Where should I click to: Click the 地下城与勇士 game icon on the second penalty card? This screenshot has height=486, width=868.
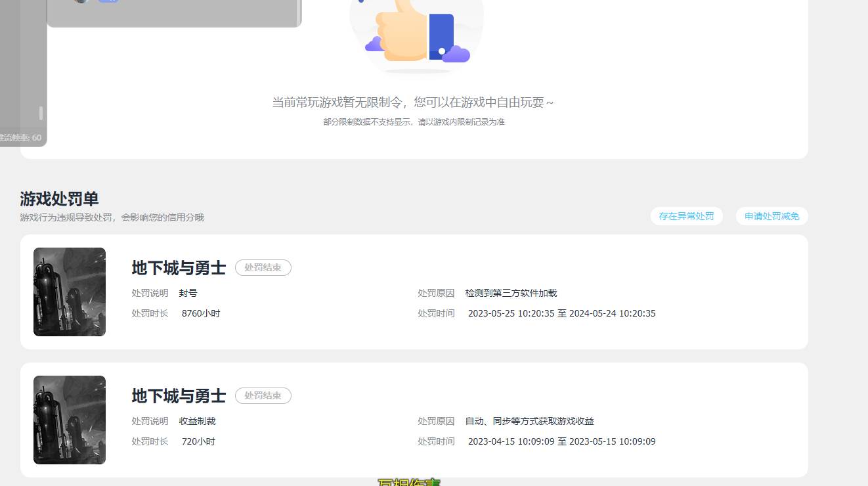[x=69, y=420]
